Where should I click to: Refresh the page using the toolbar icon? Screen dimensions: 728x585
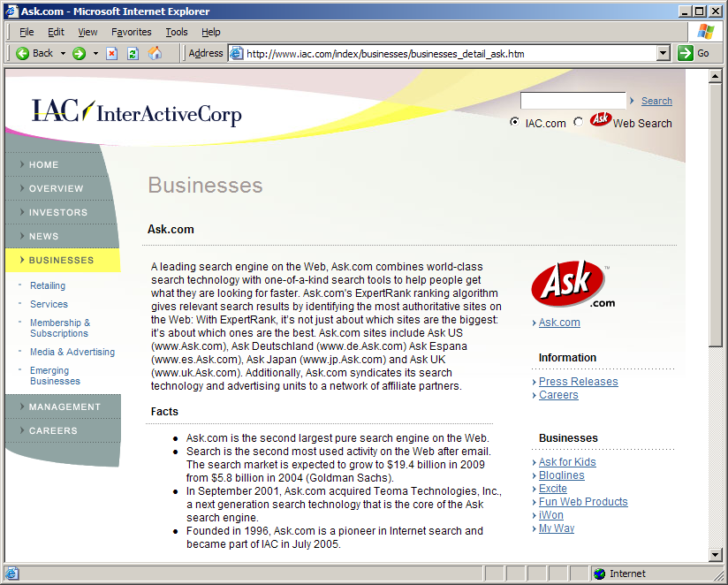coord(133,53)
